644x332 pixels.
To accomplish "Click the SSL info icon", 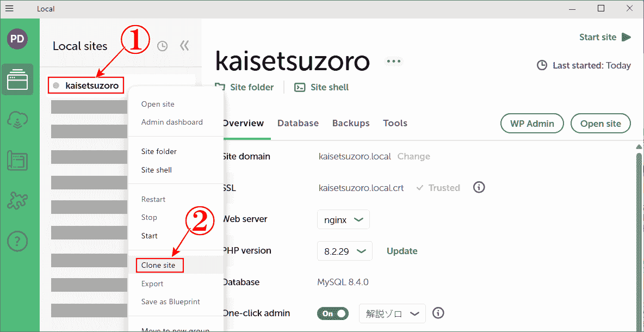I will pyautogui.click(x=479, y=188).
